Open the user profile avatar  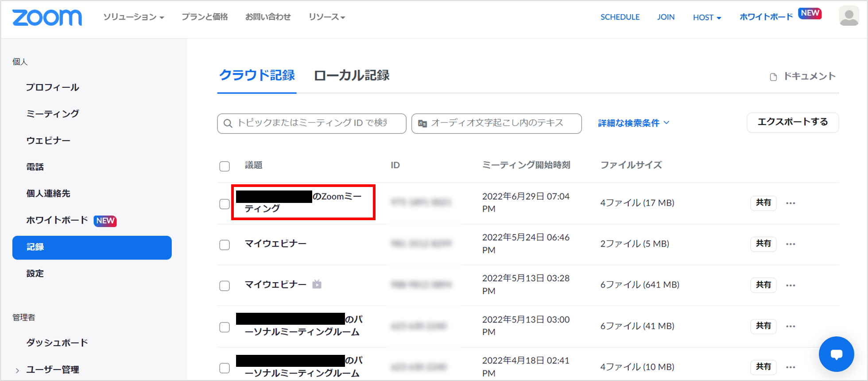click(849, 16)
